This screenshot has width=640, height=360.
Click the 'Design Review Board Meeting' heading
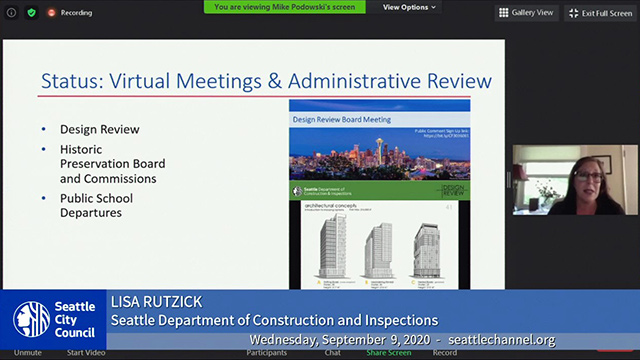[x=342, y=120]
